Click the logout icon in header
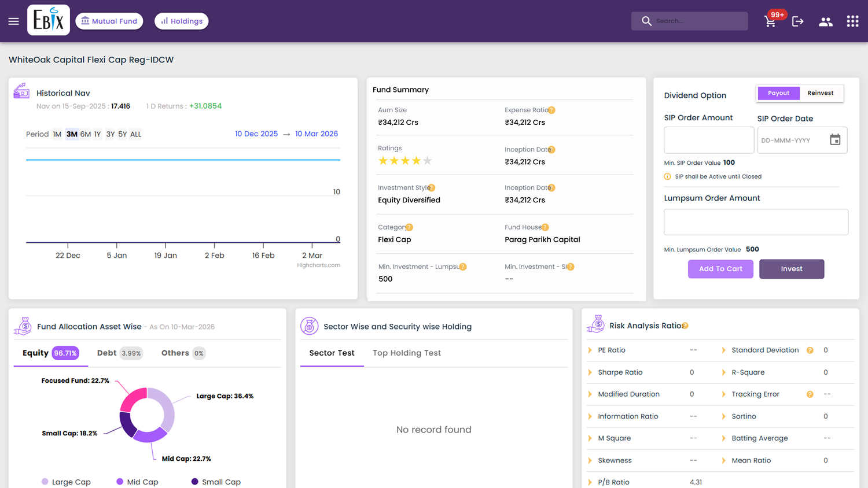The image size is (868, 488). click(798, 21)
